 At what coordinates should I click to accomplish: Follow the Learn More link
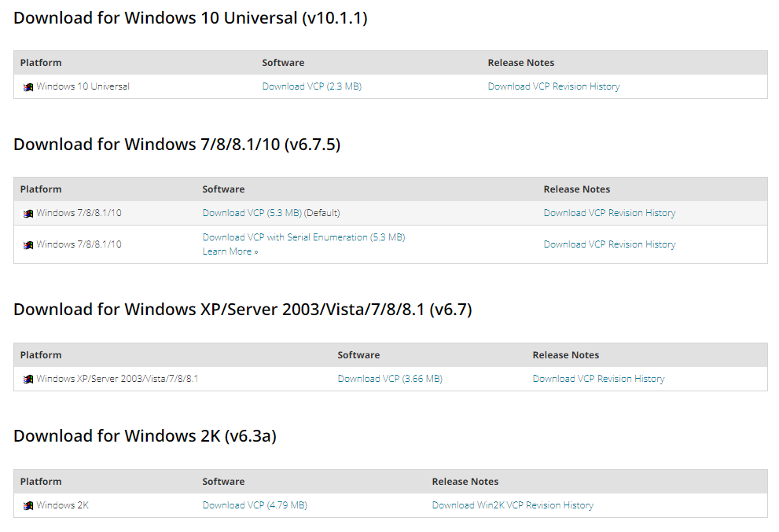[230, 251]
